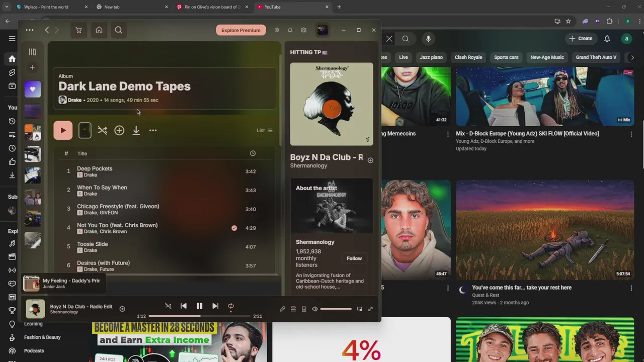This screenshot has width=644, height=362.
Task: Add playing song to Liked Songs
Action: 122,309
